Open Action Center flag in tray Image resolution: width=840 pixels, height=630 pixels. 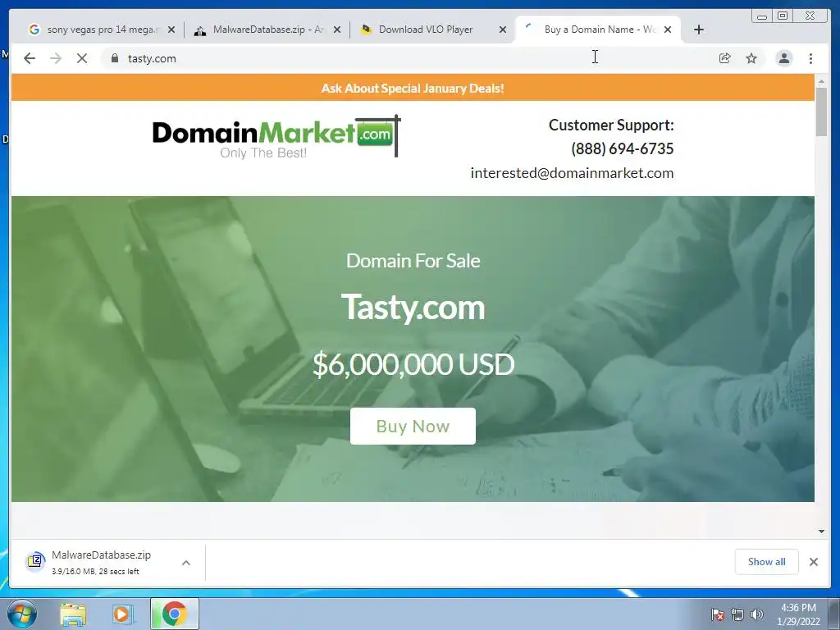718,614
